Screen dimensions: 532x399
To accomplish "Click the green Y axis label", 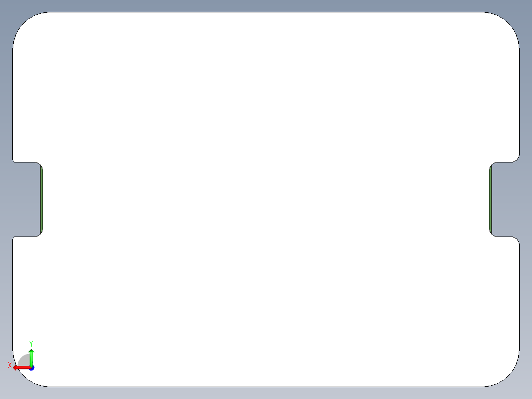I will 31,344.
